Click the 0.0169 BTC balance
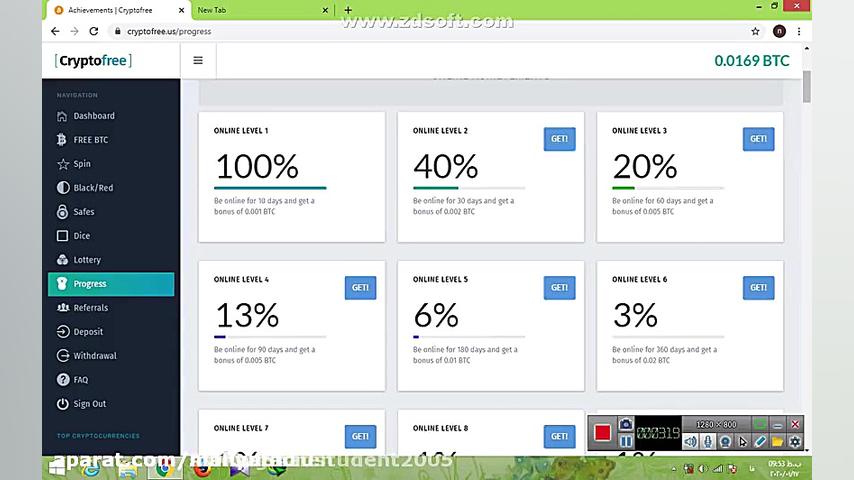This screenshot has height=480, width=854. [752, 60]
